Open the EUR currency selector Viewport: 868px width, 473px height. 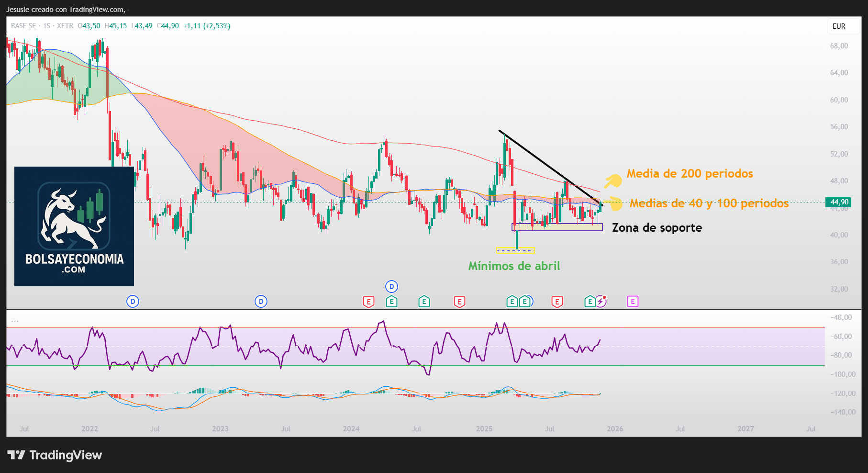coord(839,26)
